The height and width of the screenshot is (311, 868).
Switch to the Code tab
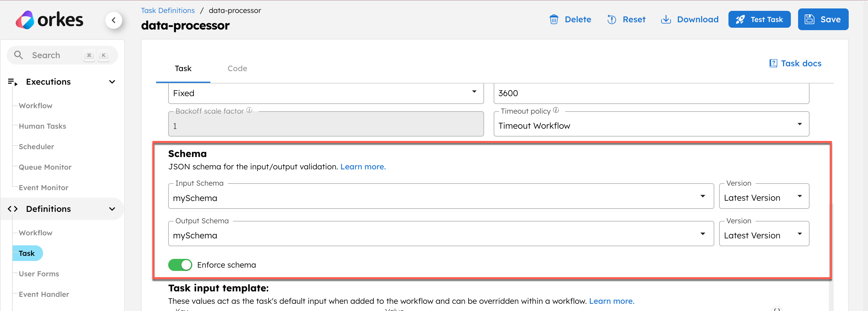[237, 68]
